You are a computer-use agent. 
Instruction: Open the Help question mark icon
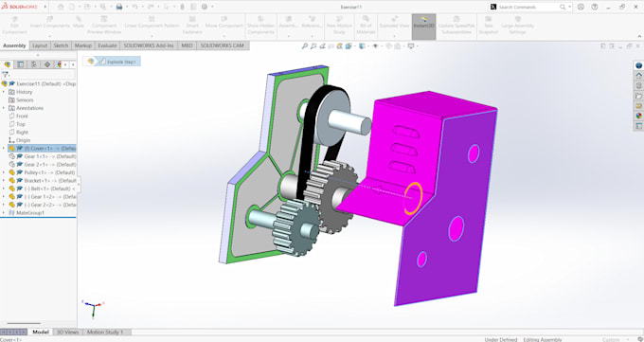pyautogui.click(x=595, y=7)
